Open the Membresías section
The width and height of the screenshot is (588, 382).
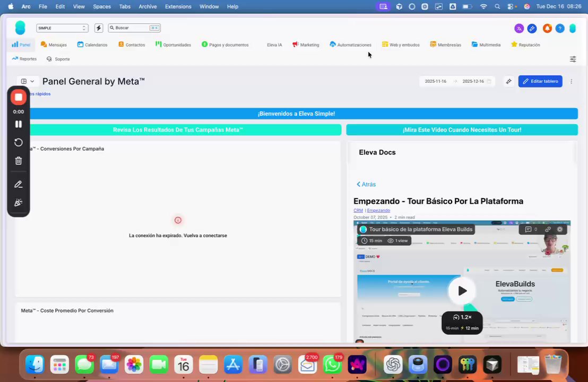[x=445, y=45]
